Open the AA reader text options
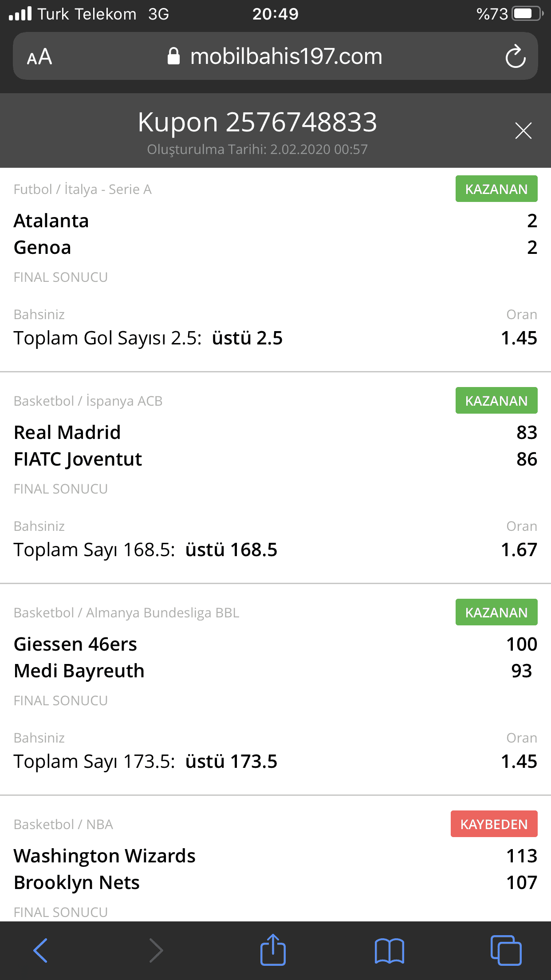551x980 pixels. point(39,57)
